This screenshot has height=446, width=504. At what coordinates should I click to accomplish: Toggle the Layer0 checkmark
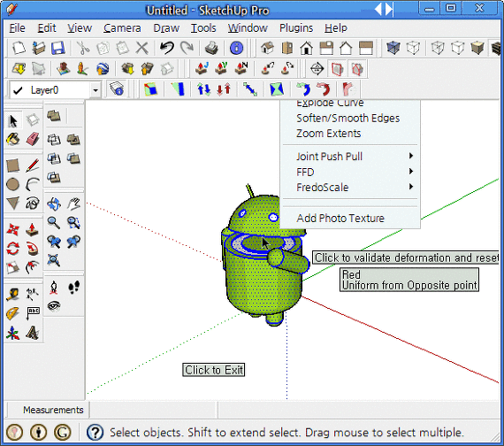(18, 90)
